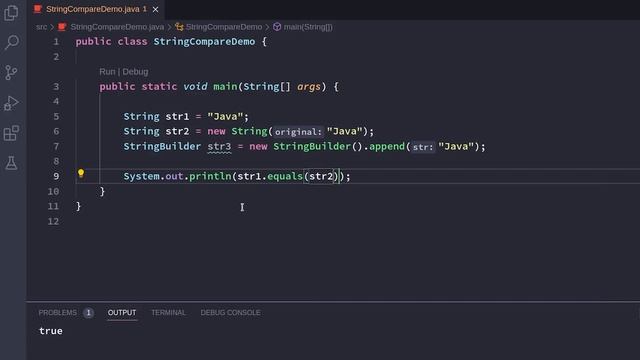
Task: Click the src breadcrumb segment
Action: 42,27
